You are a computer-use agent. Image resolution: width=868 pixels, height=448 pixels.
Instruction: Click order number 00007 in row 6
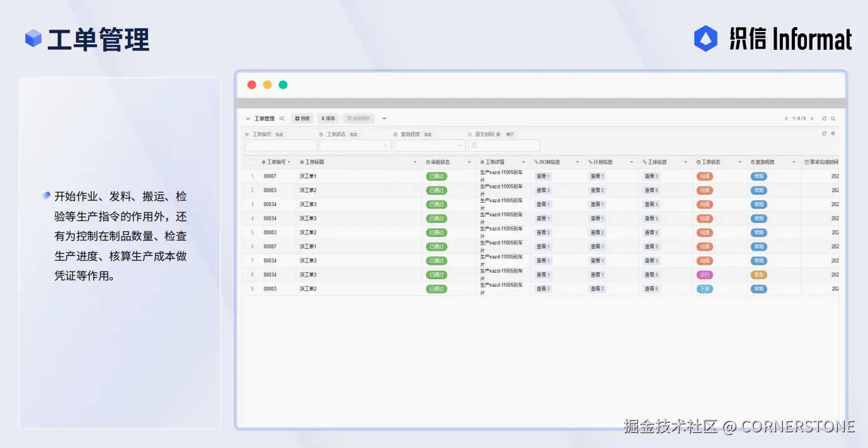click(270, 246)
